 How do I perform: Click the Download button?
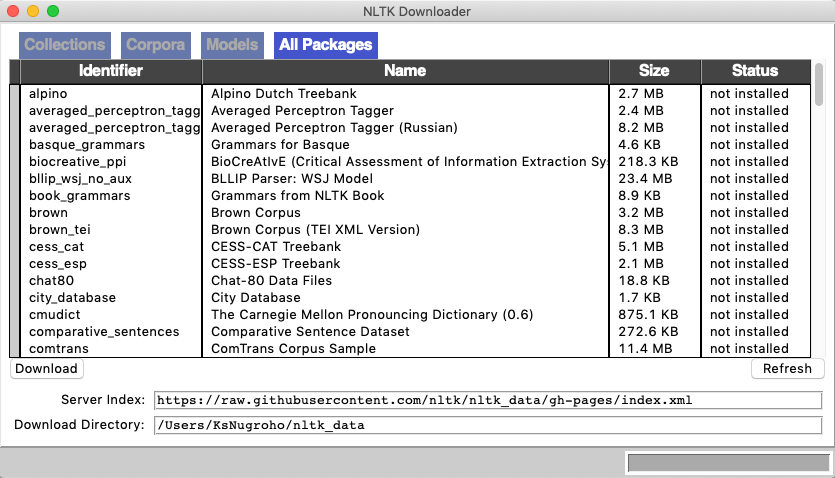click(46, 369)
